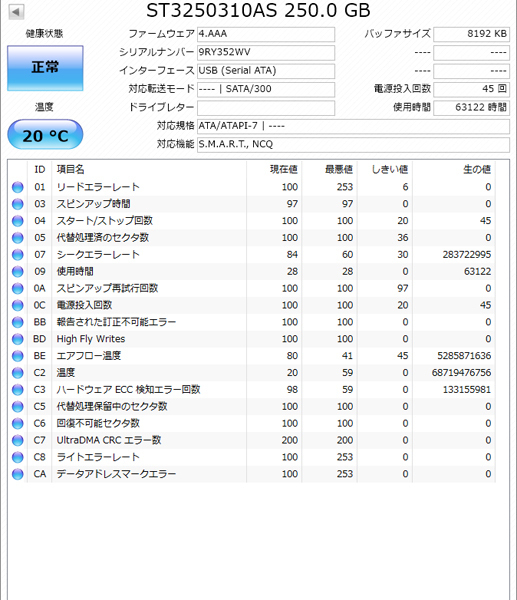
Task: Click the status orb for ID C2 row
Action: (18, 373)
